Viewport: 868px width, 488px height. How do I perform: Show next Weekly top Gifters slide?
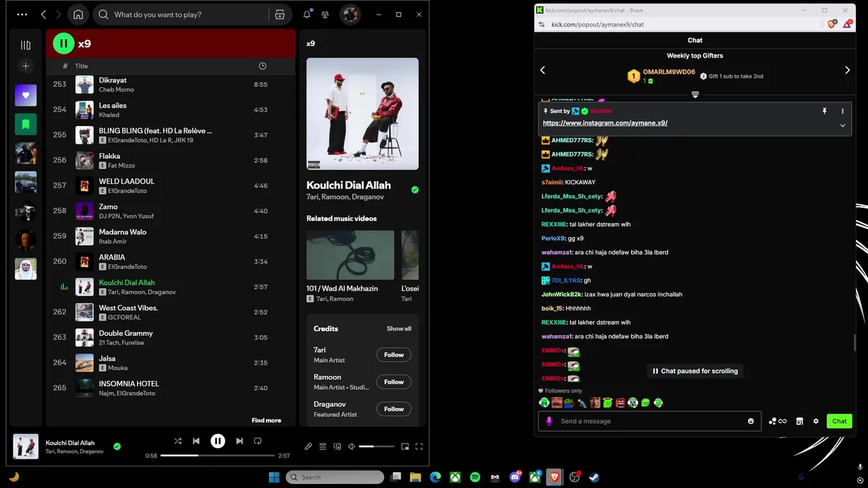tap(848, 70)
